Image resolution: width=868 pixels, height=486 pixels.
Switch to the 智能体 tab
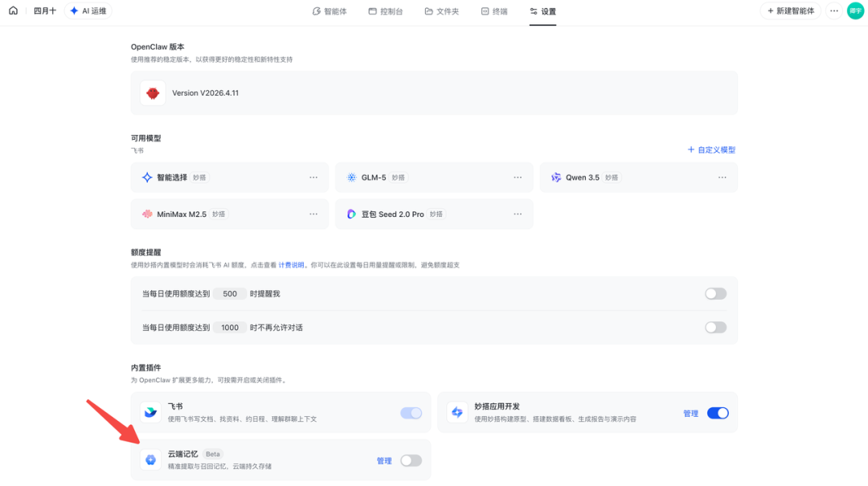pyautogui.click(x=330, y=11)
